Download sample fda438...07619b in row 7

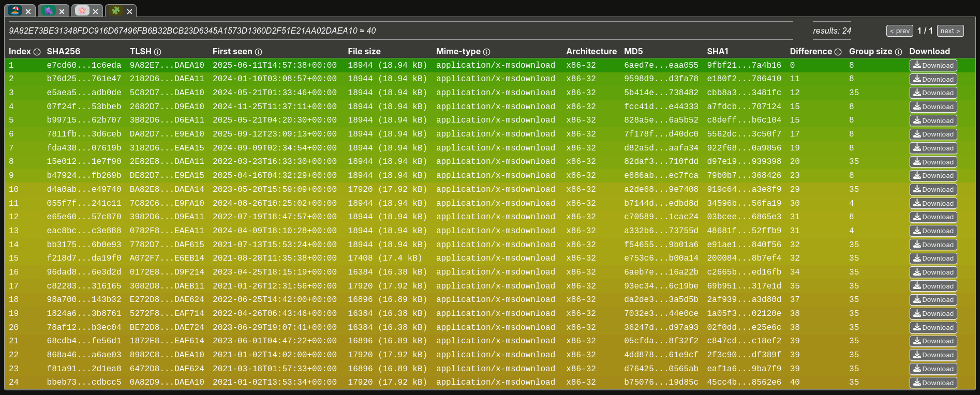tap(933, 148)
